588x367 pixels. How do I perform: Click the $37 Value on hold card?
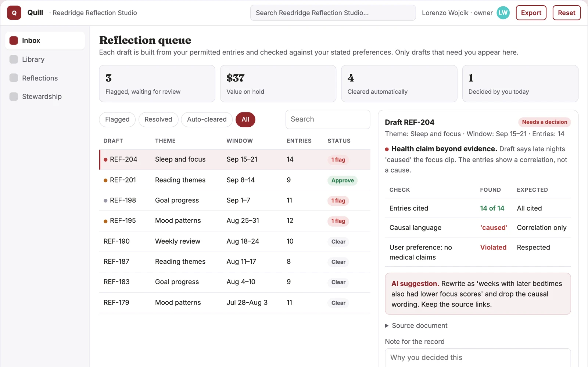point(278,84)
